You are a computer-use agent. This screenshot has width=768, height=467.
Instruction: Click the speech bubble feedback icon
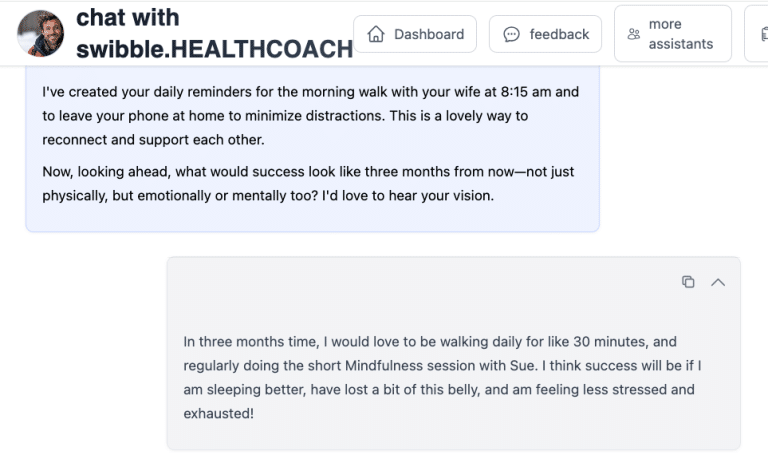click(512, 34)
